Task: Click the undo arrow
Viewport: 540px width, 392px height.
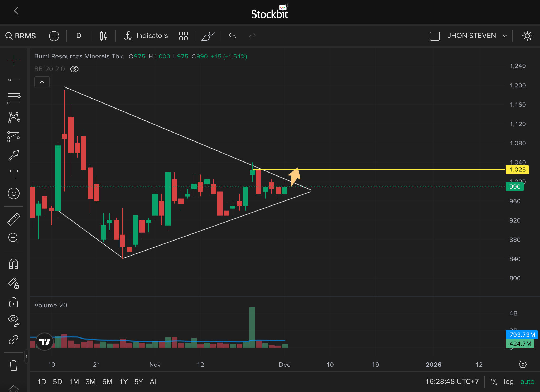Action: point(232,36)
